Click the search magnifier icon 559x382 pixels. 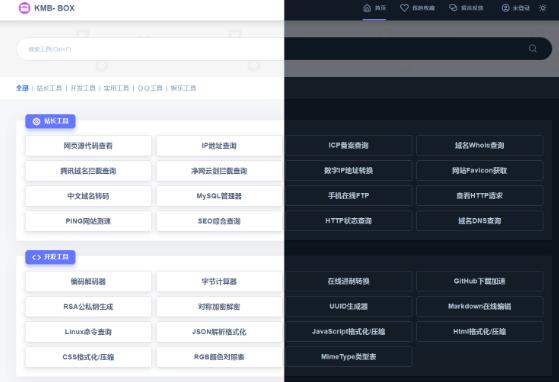[533, 48]
